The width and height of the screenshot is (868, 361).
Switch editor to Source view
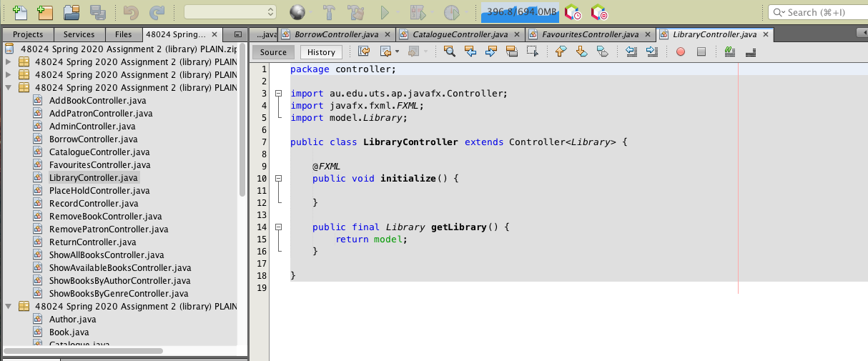tap(273, 52)
